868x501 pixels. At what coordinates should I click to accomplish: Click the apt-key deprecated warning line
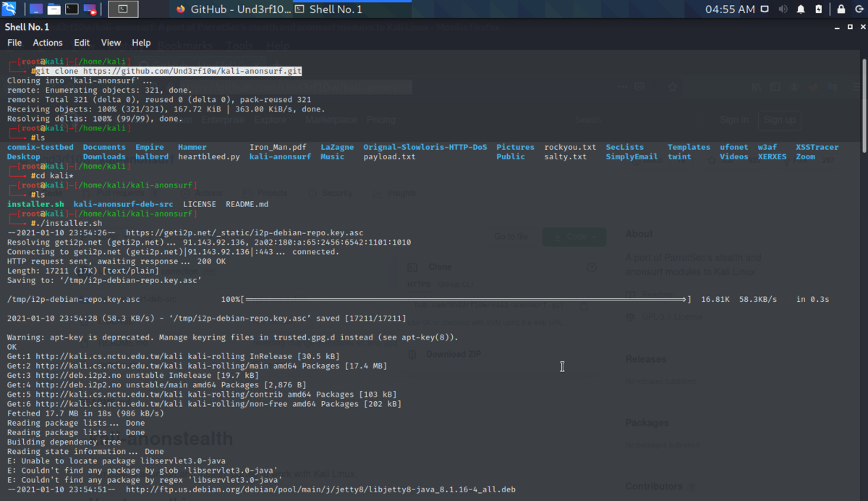tap(232, 337)
